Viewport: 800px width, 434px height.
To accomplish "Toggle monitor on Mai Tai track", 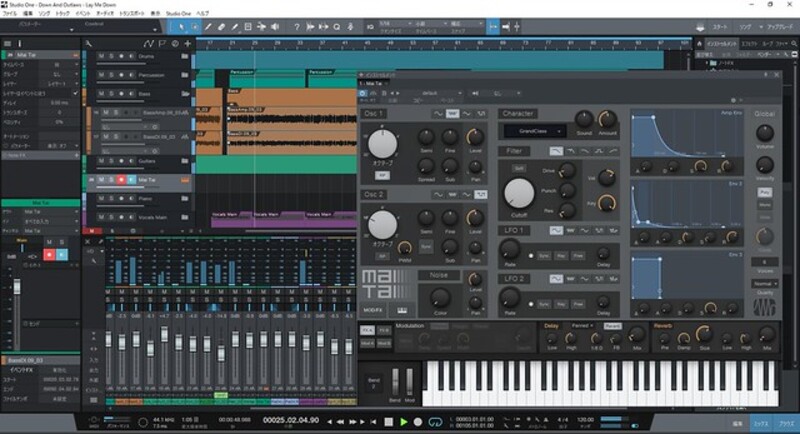I will pos(132,180).
